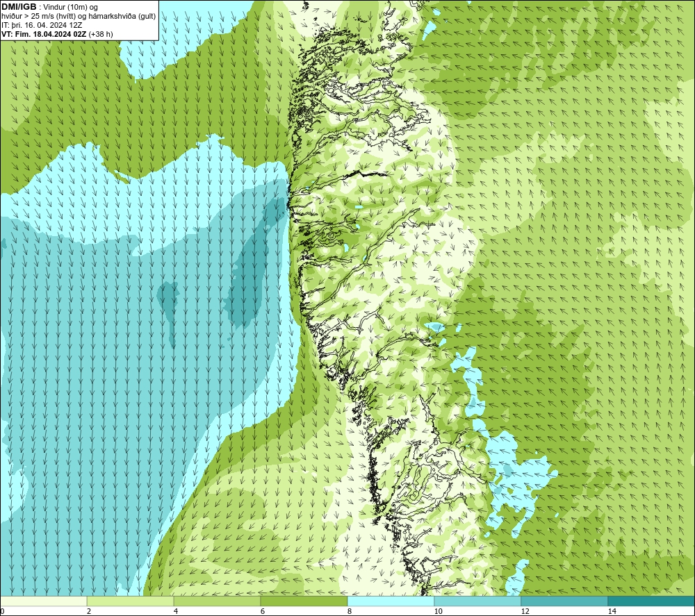This screenshot has height=616, width=695.
Task: Click the light green 2–4 m/s legend swatch
Action: click(x=131, y=601)
